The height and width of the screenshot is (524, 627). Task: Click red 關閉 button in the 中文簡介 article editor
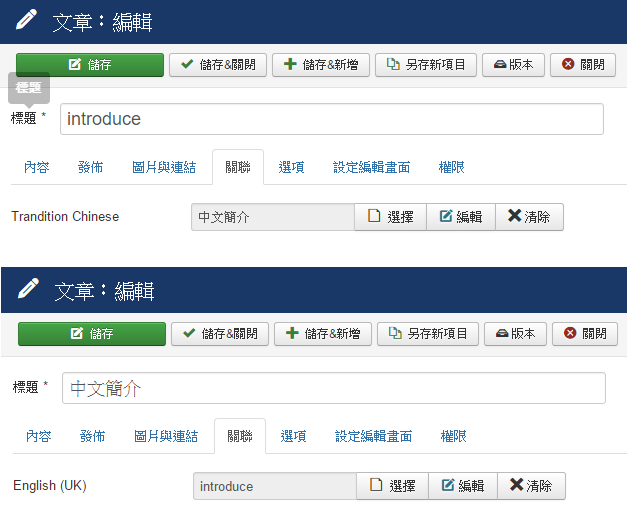(585, 334)
